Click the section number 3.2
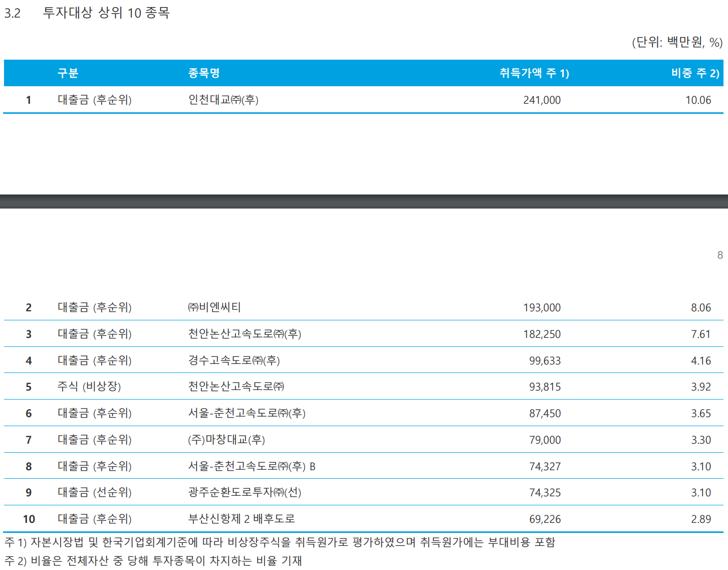 tap(13, 13)
